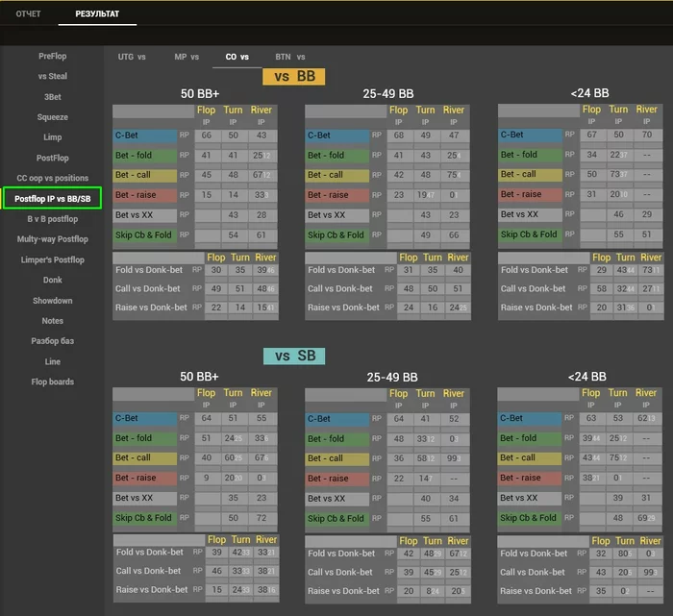The image size is (673, 616).
Task: Click Skip Cb & Fold river 72, vs SB 50 BB+
Action: (262, 518)
